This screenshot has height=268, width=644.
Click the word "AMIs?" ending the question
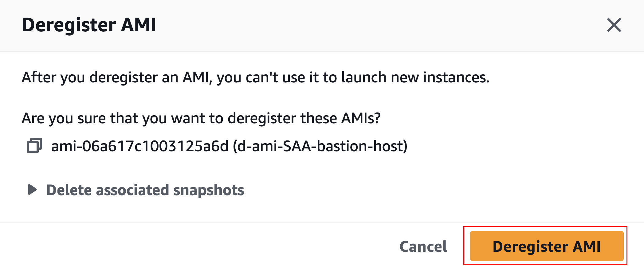(361, 118)
